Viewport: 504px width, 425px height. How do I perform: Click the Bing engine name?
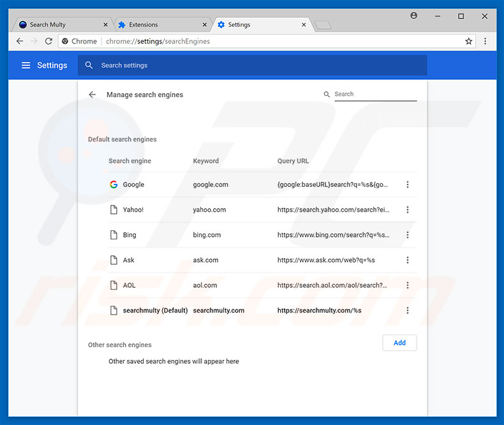click(x=130, y=235)
